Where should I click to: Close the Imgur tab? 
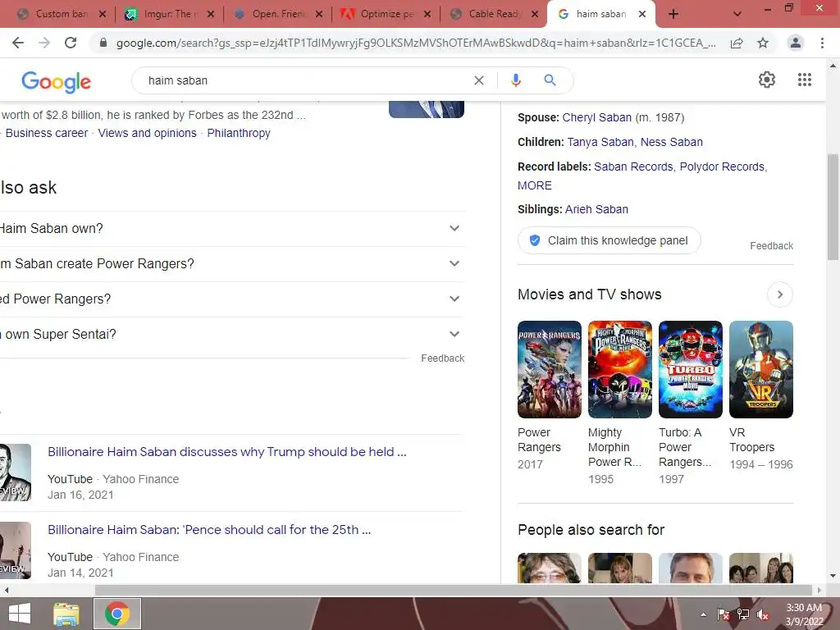(x=211, y=15)
